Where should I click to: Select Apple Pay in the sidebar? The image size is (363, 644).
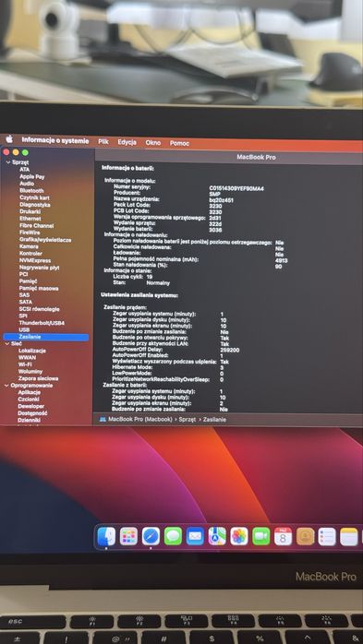pyautogui.click(x=32, y=176)
